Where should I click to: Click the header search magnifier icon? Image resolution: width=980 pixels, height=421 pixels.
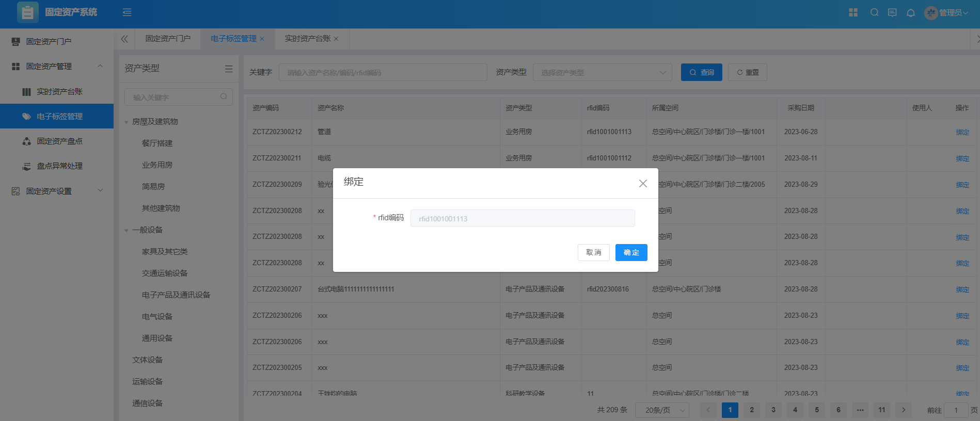[874, 12]
